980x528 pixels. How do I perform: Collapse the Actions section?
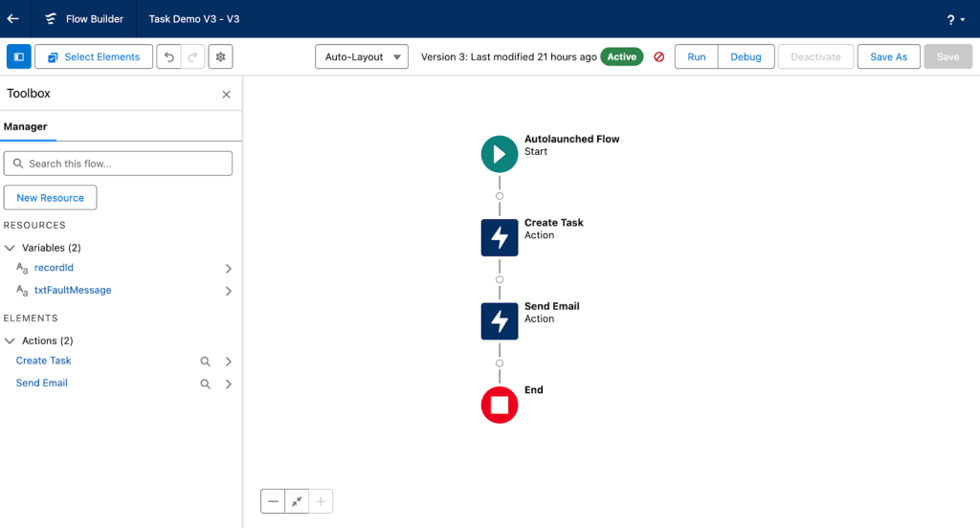click(10, 341)
